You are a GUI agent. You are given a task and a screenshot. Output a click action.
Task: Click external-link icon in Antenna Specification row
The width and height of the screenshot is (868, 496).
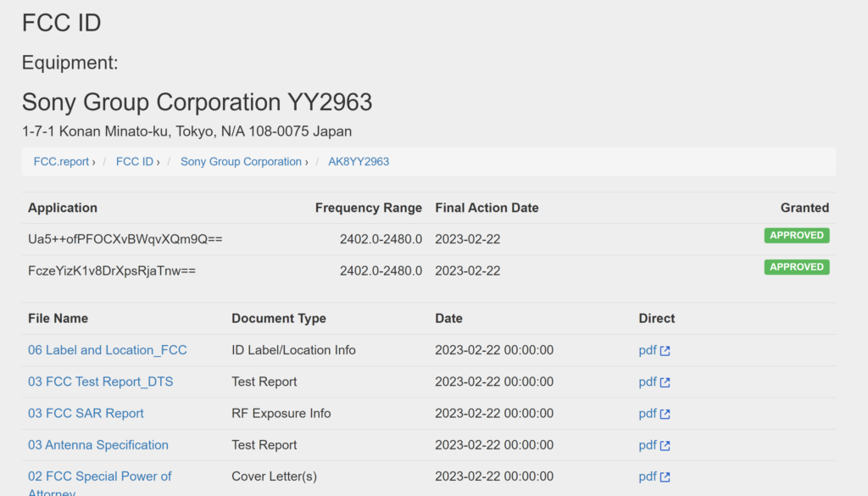(x=665, y=446)
